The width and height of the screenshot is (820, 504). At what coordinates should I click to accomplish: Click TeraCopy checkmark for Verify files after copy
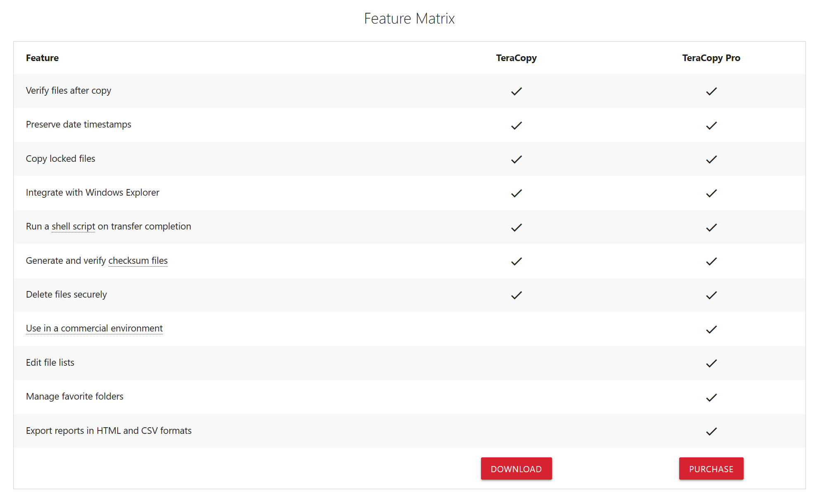[x=517, y=91]
